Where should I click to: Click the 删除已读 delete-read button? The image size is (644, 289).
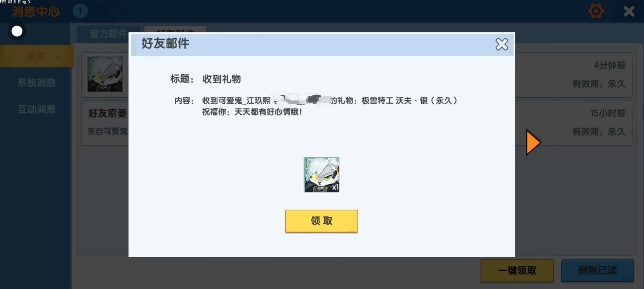point(597,270)
